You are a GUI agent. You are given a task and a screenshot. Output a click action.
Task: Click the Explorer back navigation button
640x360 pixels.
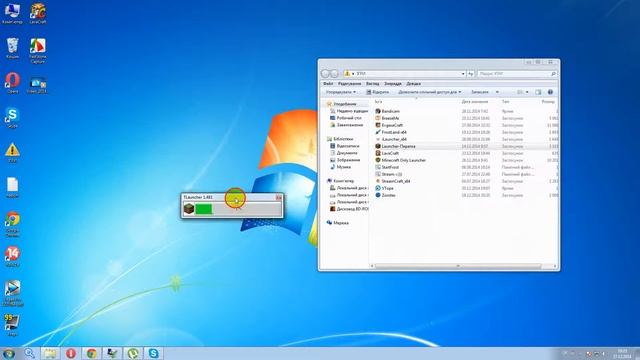[x=325, y=73]
